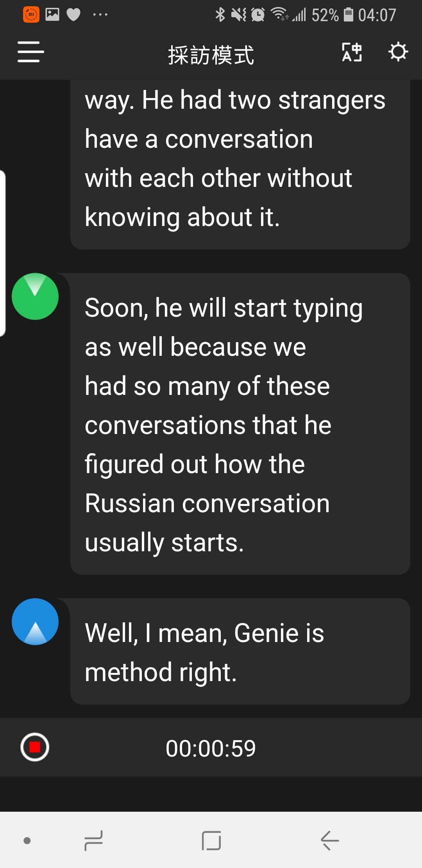This screenshot has width=422, height=868.
Task: Tap the blue up-arrow speaker avatar
Action: pyautogui.click(x=35, y=622)
